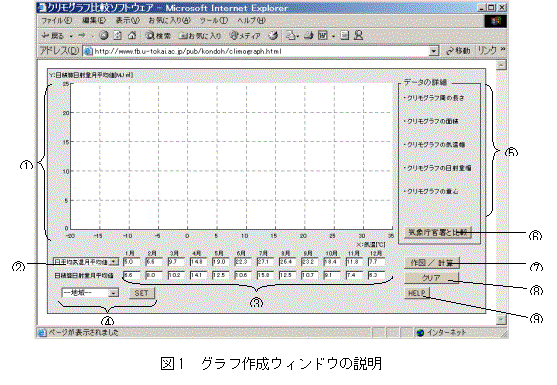557x385 pixels.
Task: Open the 編集(E) menu
Action: (94, 21)
